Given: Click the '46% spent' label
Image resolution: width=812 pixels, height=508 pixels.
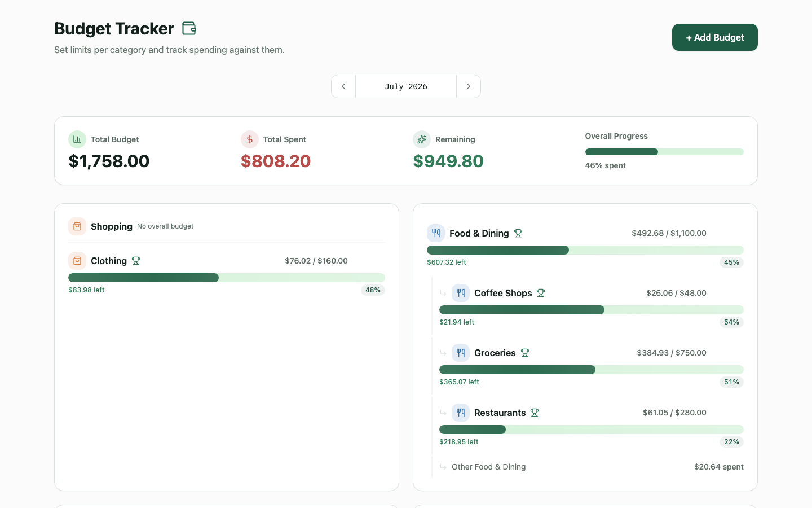Looking at the screenshot, I should pyautogui.click(x=606, y=165).
